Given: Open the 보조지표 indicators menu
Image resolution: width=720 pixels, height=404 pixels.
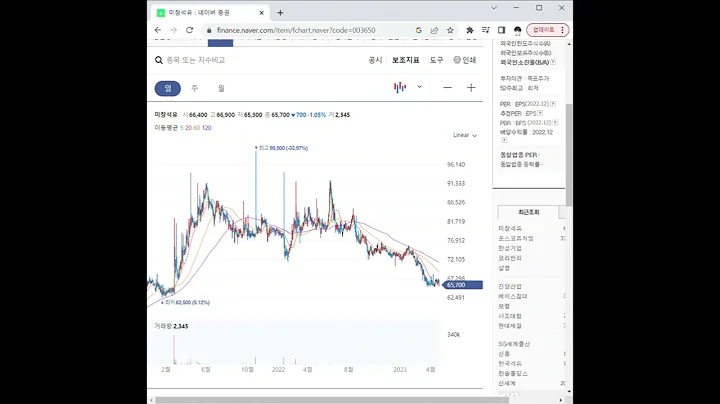Looking at the screenshot, I should tap(405, 60).
